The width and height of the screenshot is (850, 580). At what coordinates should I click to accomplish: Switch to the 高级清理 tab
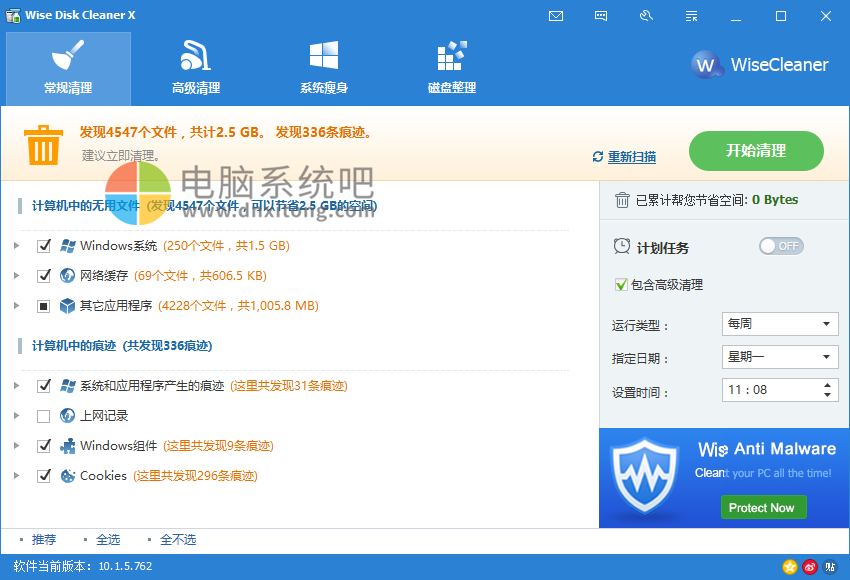click(x=196, y=69)
